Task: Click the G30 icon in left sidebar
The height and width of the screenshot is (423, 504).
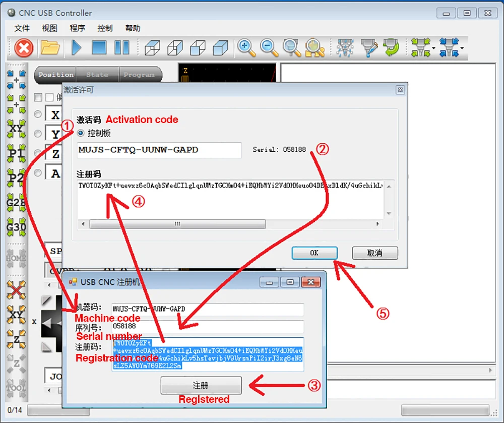Action: tap(16, 227)
